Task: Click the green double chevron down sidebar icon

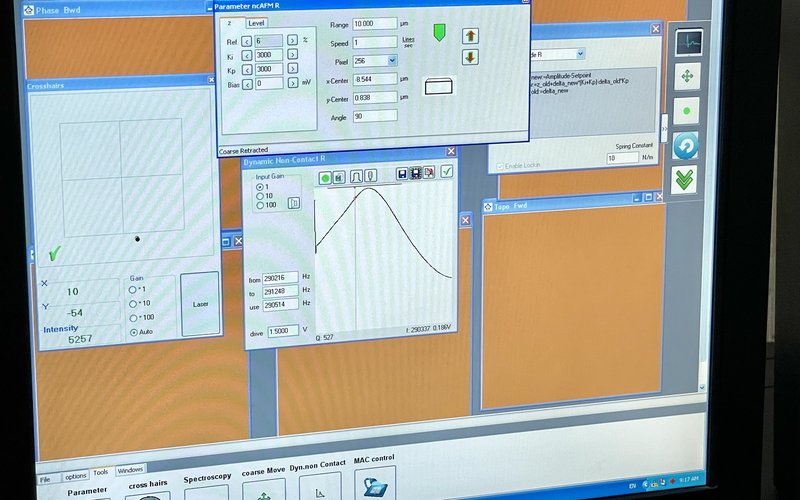Action: (x=685, y=180)
